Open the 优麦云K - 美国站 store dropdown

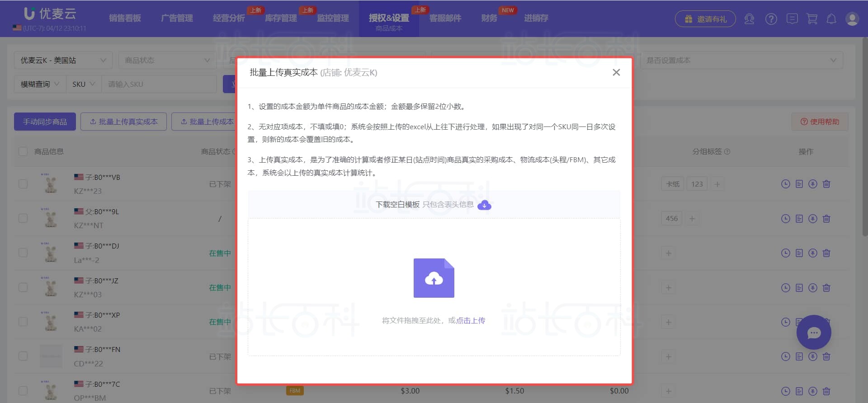tap(63, 60)
